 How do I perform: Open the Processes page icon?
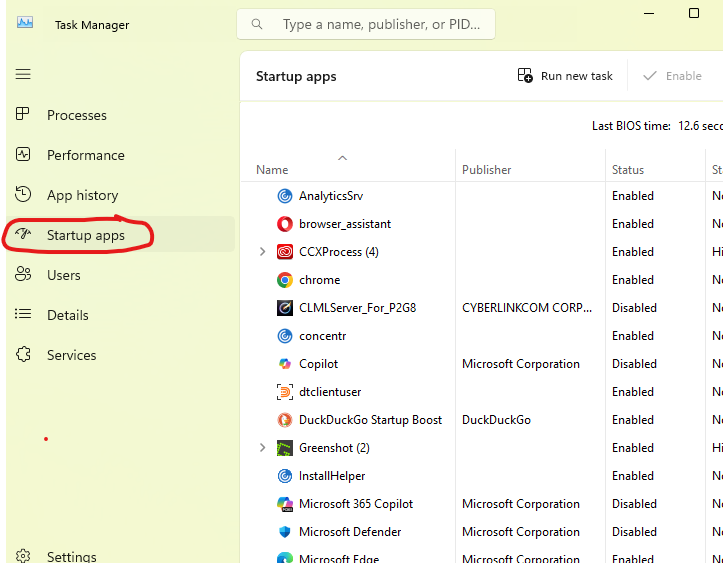[23, 115]
